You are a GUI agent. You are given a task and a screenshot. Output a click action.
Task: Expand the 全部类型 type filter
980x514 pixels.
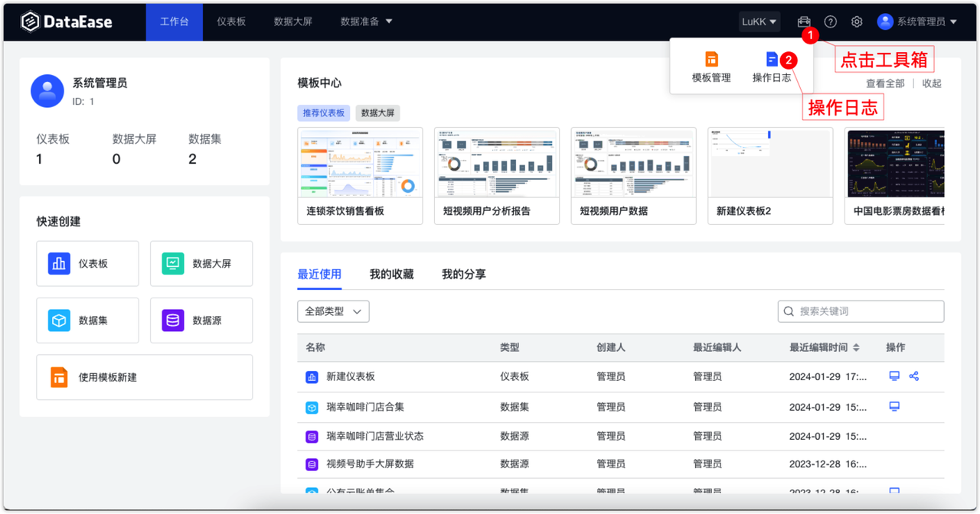(333, 311)
